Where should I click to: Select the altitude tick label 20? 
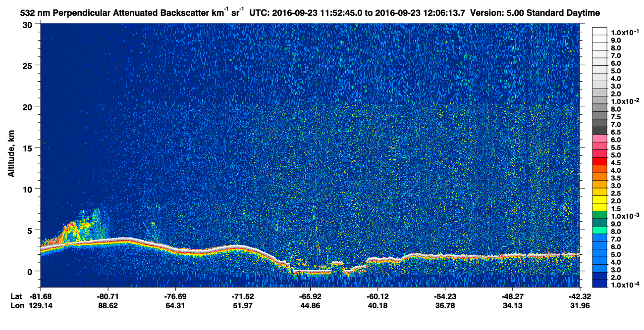point(29,106)
